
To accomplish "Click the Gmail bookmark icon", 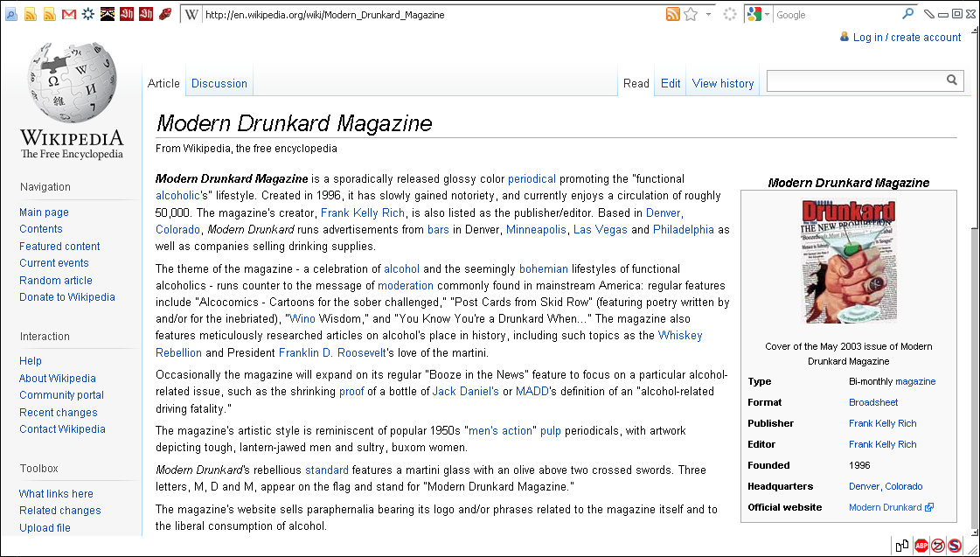I will point(68,14).
